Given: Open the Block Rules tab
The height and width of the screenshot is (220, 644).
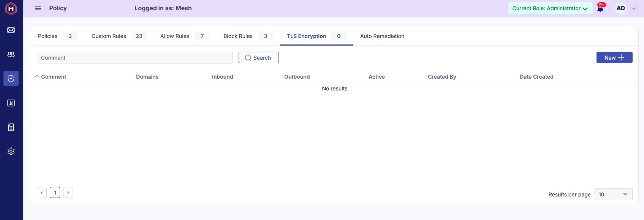Looking at the screenshot, I should [238, 36].
